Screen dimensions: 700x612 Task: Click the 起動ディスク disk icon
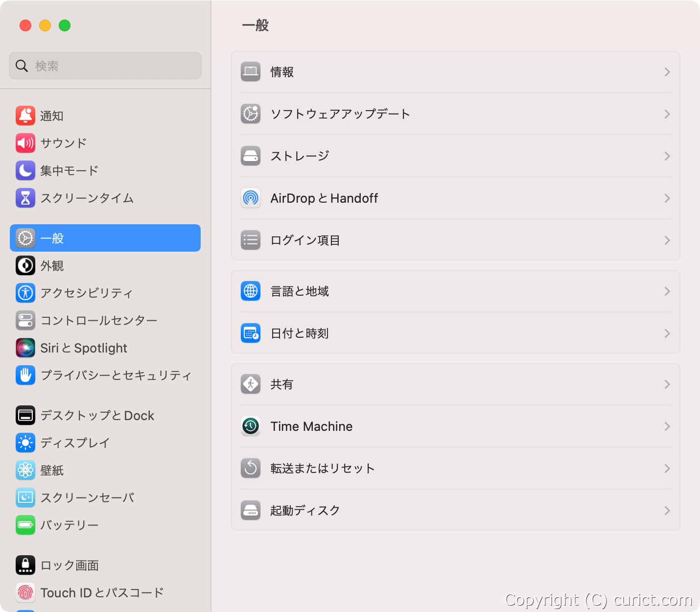[x=251, y=511]
